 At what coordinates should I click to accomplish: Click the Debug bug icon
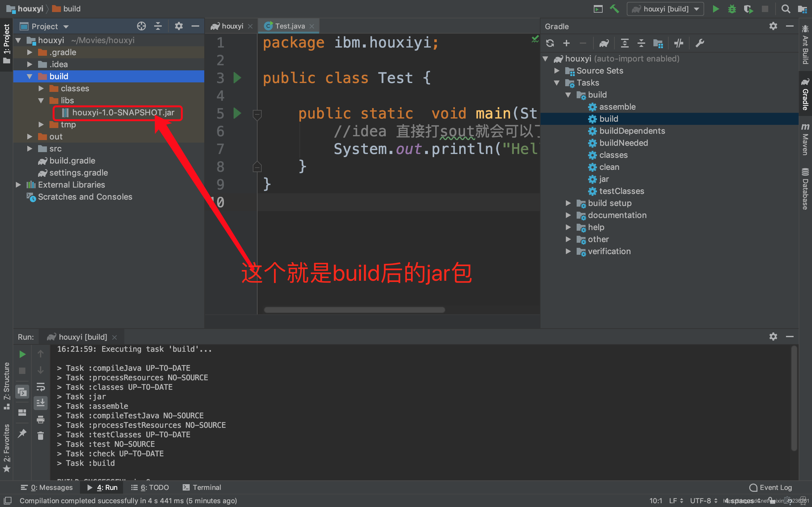(732, 9)
